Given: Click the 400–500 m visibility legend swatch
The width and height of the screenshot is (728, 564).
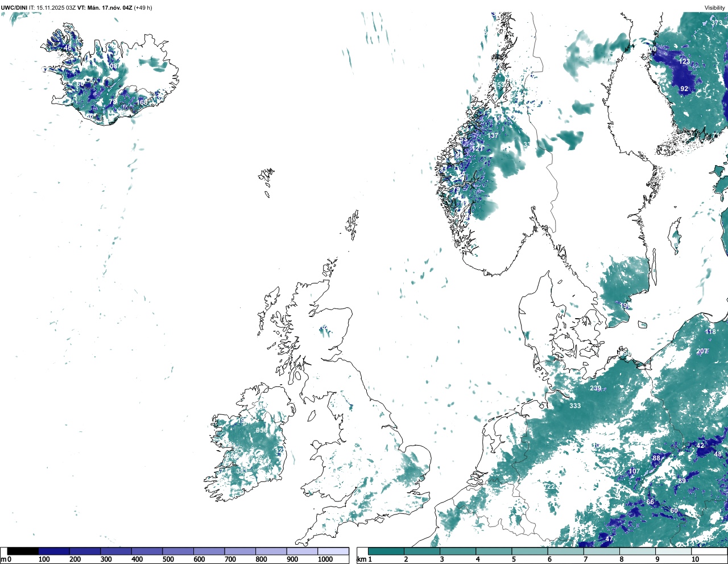Looking at the screenshot, I should pyautogui.click(x=147, y=551).
